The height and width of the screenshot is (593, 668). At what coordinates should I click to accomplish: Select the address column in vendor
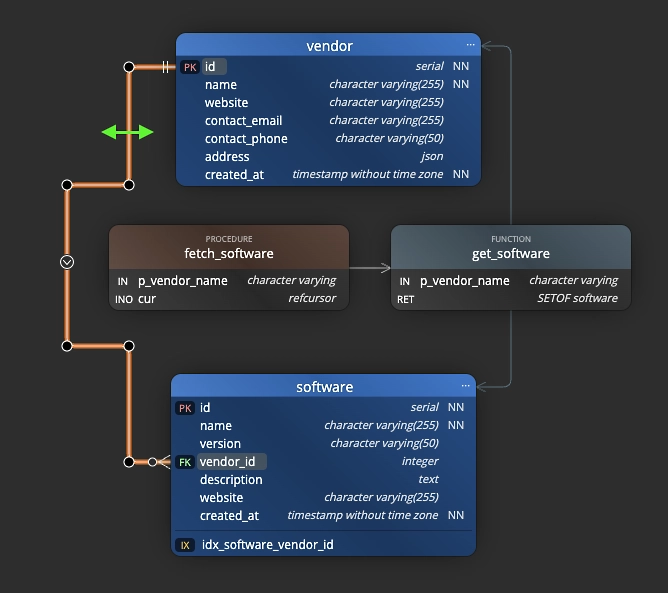pyautogui.click(x=328, y=156)
